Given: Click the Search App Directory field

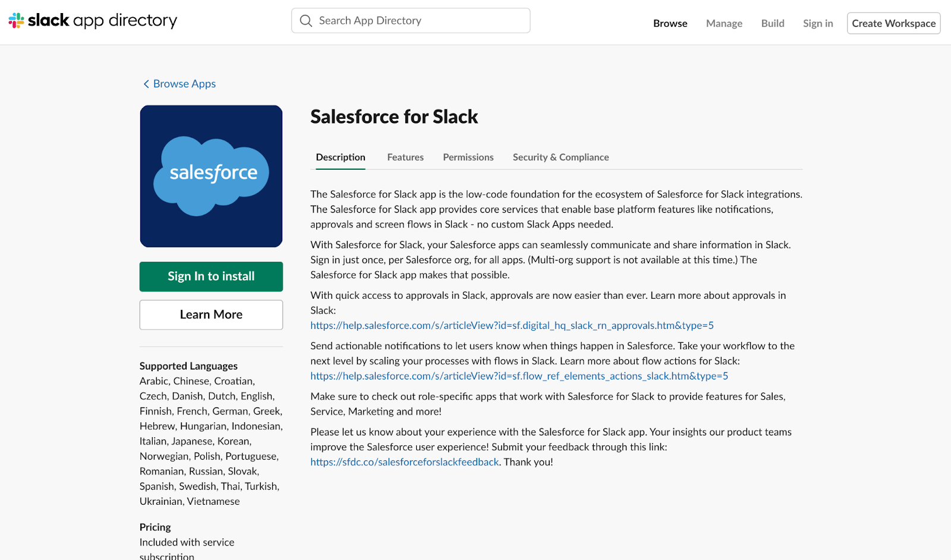Looking at the screenshot, I should tap(410, 20).
